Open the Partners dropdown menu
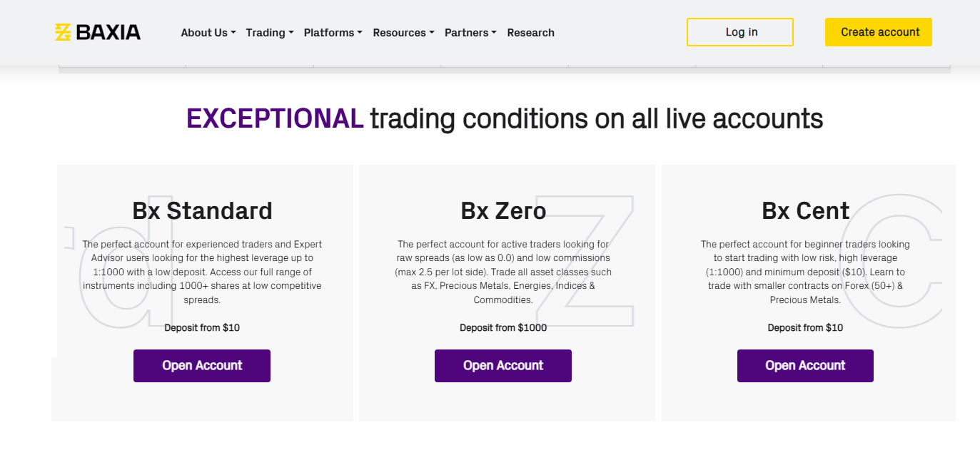980x470 pixels. click(470, 33)
